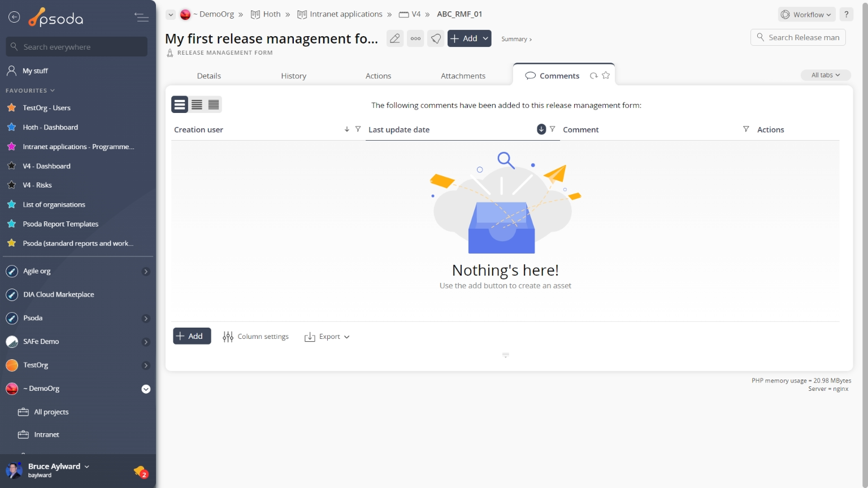
Task: Open the help question mark button
Action: pyautogui.click(x=847, y=15)
